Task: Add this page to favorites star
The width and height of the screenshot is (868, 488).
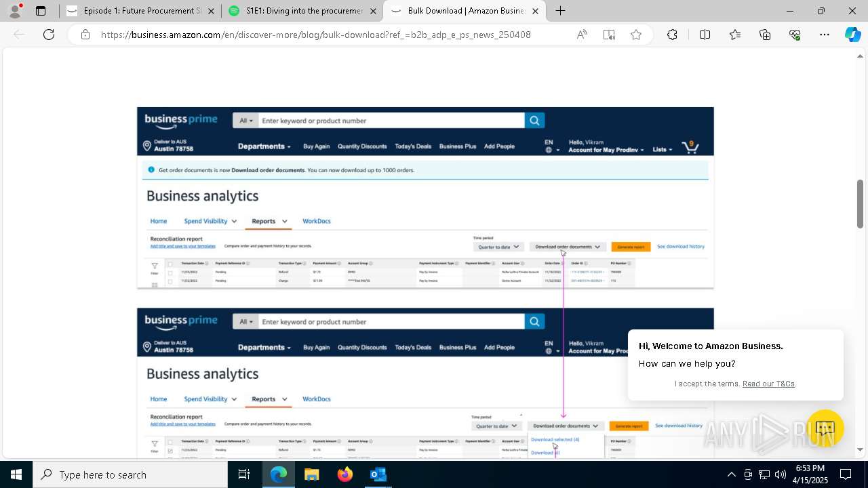Action: (636, 35)
